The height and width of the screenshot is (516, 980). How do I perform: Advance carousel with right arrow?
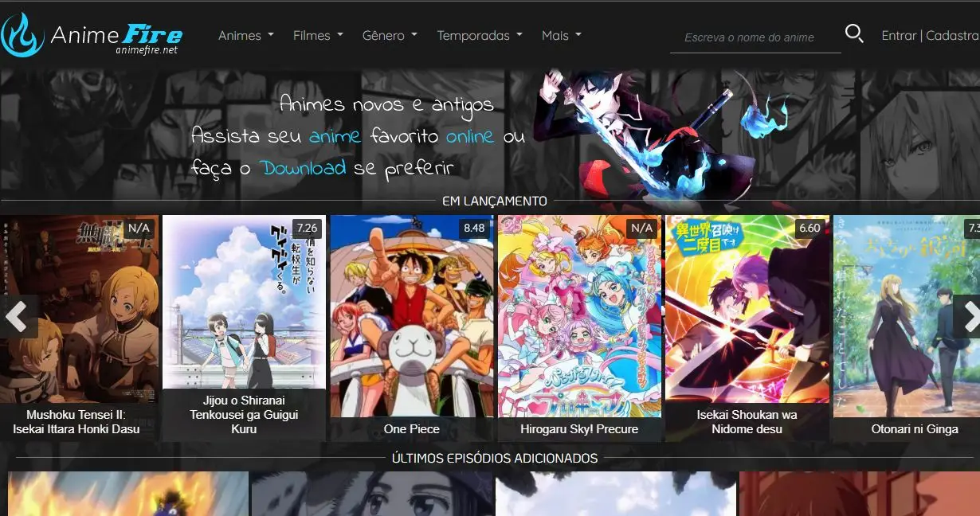point(968,317)
